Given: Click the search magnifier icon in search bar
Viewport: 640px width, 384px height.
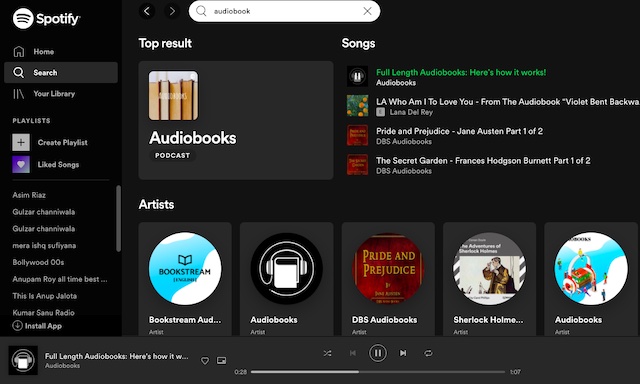Looking at the screenshot, I should click(201, 11).
